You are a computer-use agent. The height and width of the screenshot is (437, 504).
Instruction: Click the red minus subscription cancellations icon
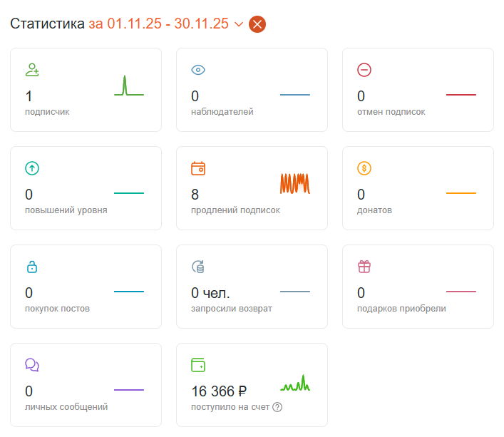[364, 70]
